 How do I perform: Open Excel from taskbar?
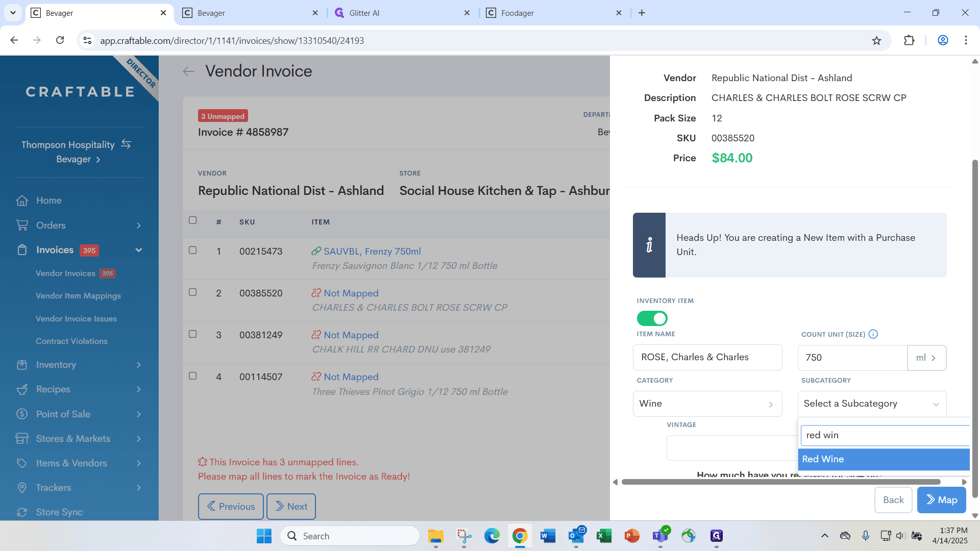pyautogui.click(x=604, y=536)
